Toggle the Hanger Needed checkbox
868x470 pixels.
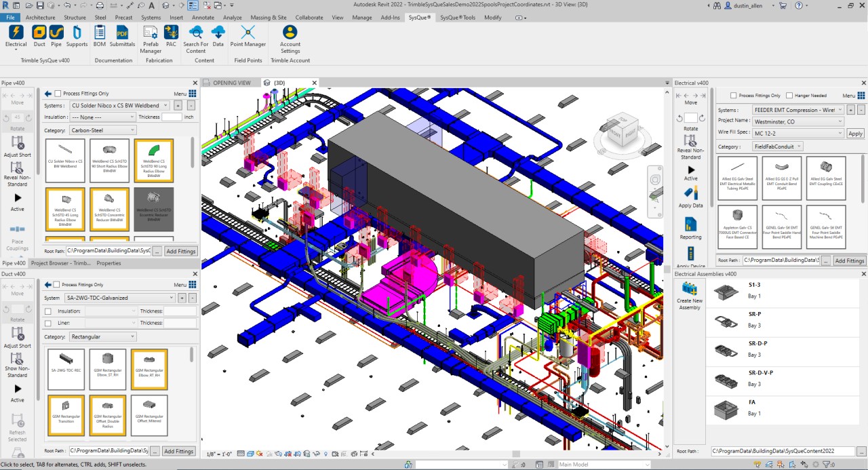tap(789, 96)
